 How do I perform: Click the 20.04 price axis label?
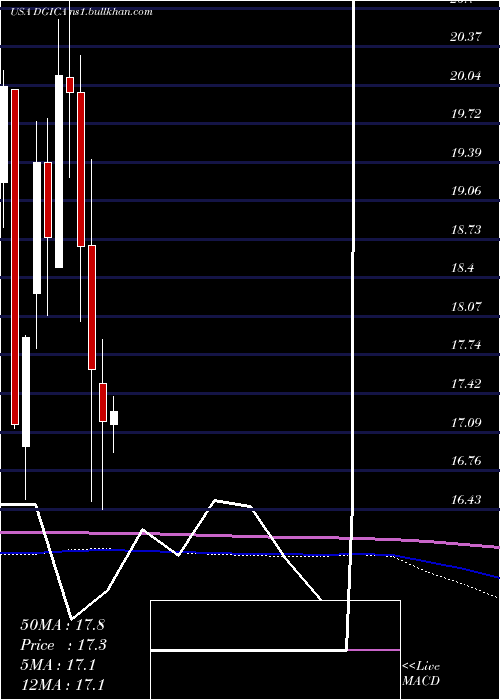pyautogui.click(x=466, y=75)
